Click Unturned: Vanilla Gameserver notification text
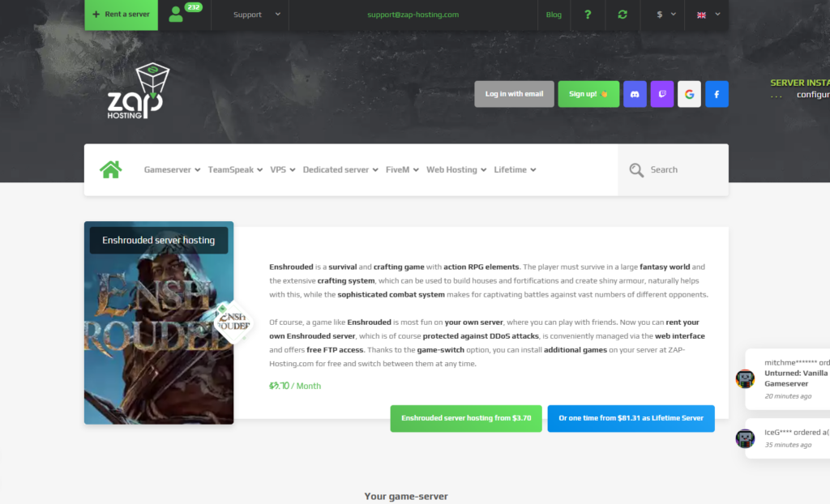This screenshot has height=504, width=830. [x=796, y=378]
